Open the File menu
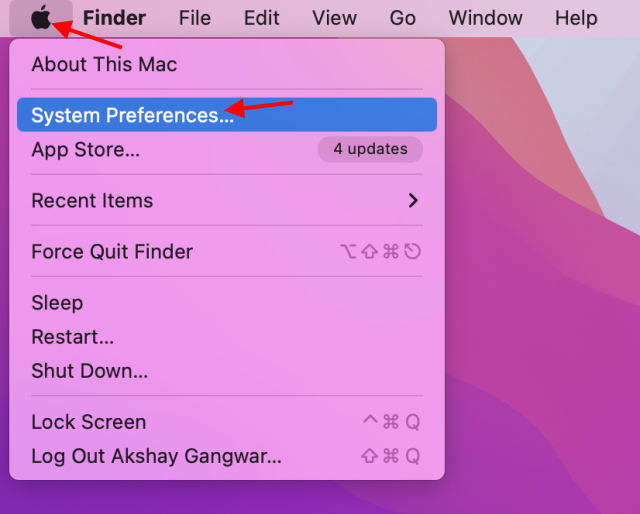 click(194, 18)
